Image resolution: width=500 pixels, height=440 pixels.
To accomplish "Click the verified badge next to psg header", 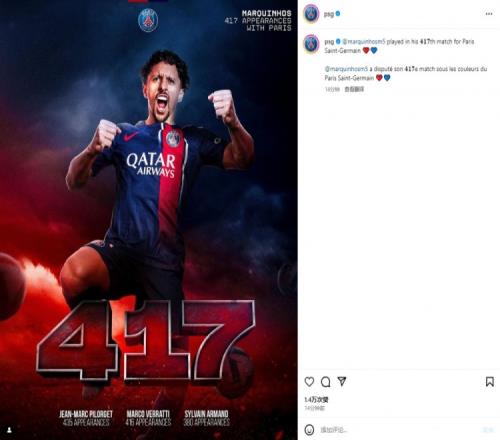I will coord(338,14).
